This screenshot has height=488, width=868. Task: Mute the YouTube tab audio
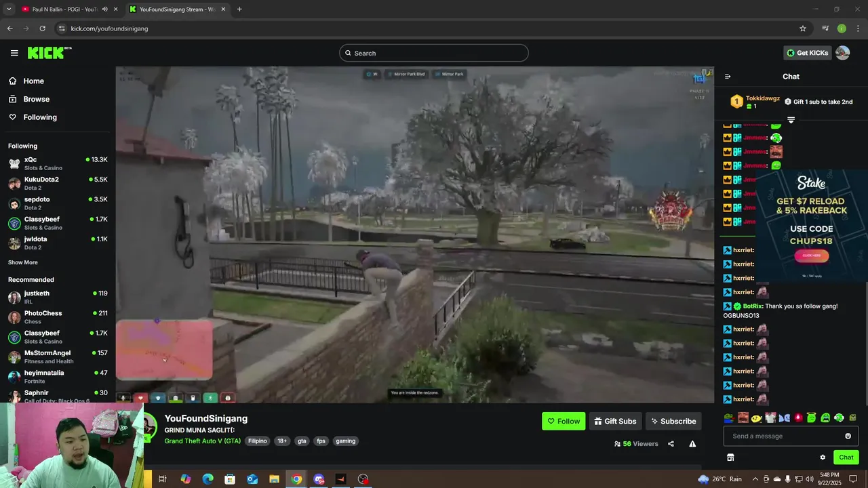pos(104,9)
